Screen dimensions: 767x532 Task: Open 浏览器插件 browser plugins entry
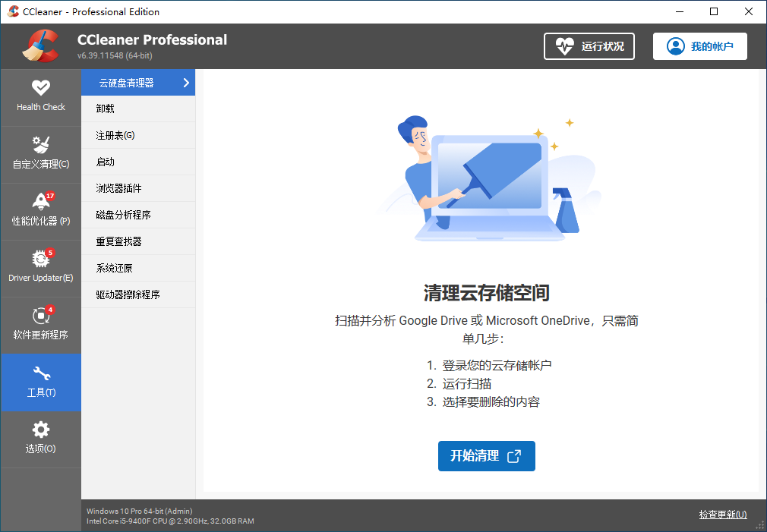point(119,188)
